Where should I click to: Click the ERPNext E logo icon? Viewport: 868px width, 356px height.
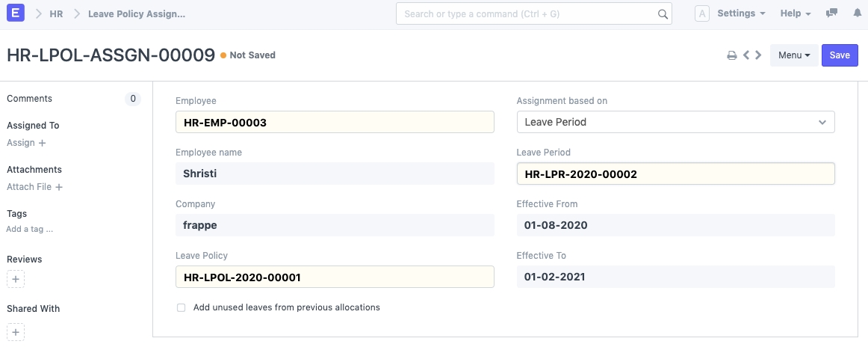(x=16, y=13)
